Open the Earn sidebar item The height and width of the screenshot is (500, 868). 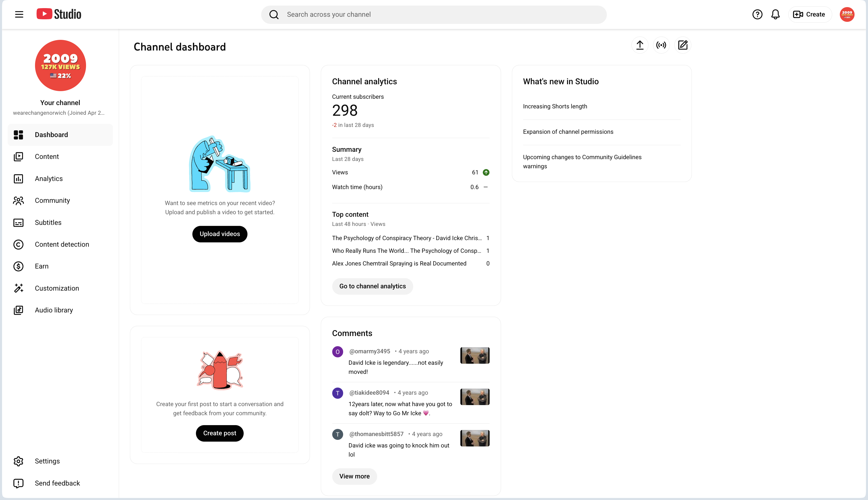click(x=60, y=266)
